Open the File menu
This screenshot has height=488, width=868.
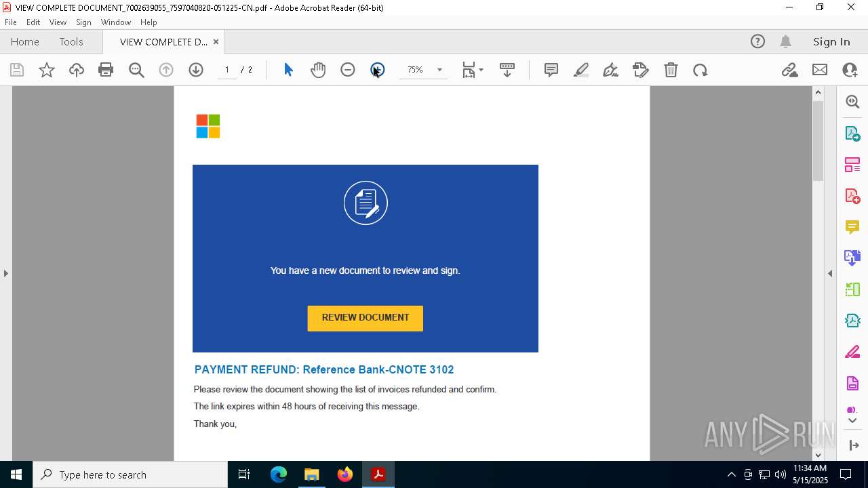(x=11, y=22)
